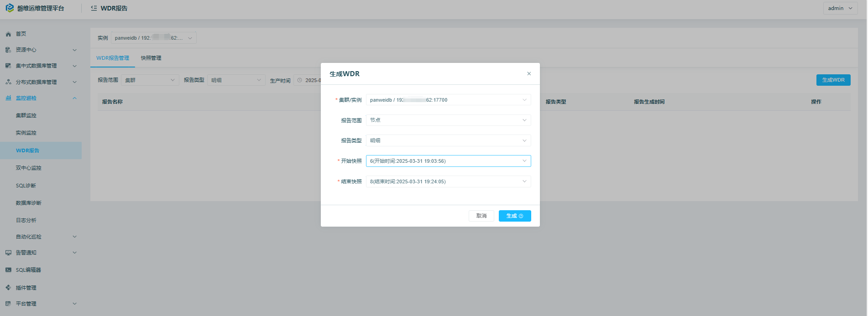Open the 实例 selector at page top

click(x=154, y=38)
